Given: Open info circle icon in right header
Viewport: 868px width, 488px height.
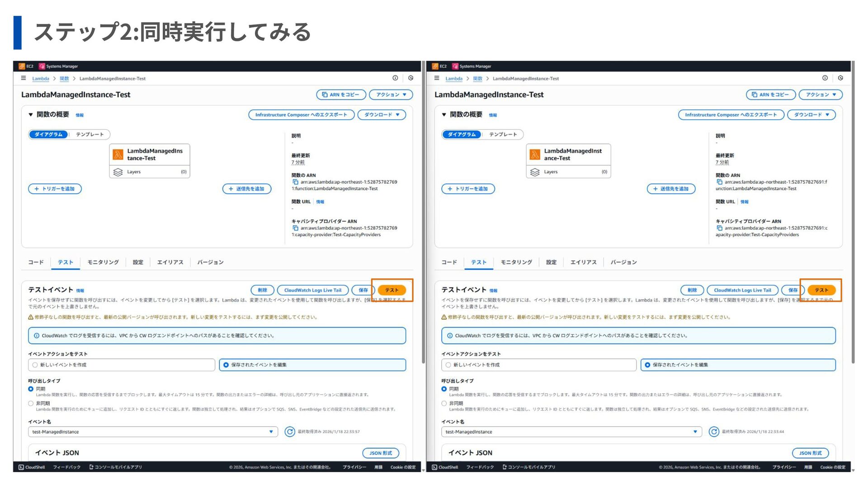Looking at the screenshot, I should [825, 78].
